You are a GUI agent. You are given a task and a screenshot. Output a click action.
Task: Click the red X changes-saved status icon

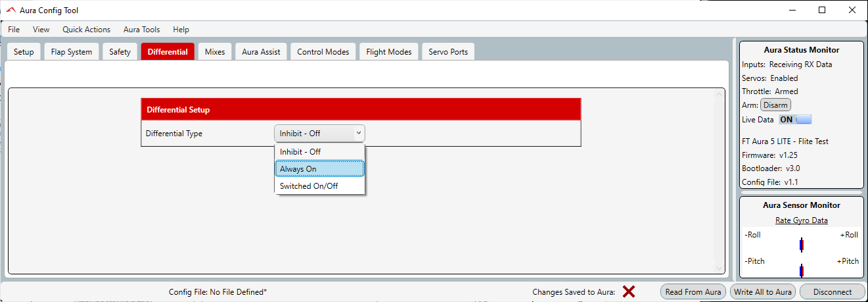628,291
